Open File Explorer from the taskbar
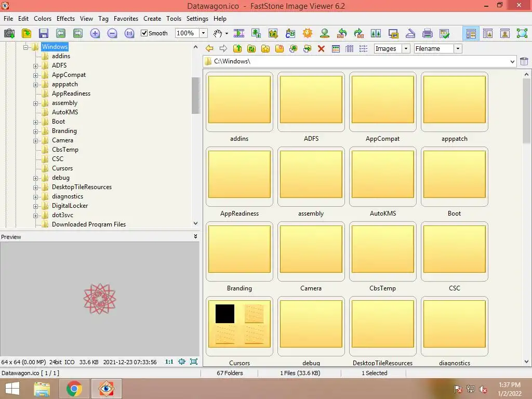Viewport: 532px width, 399px height. [42, 389]
